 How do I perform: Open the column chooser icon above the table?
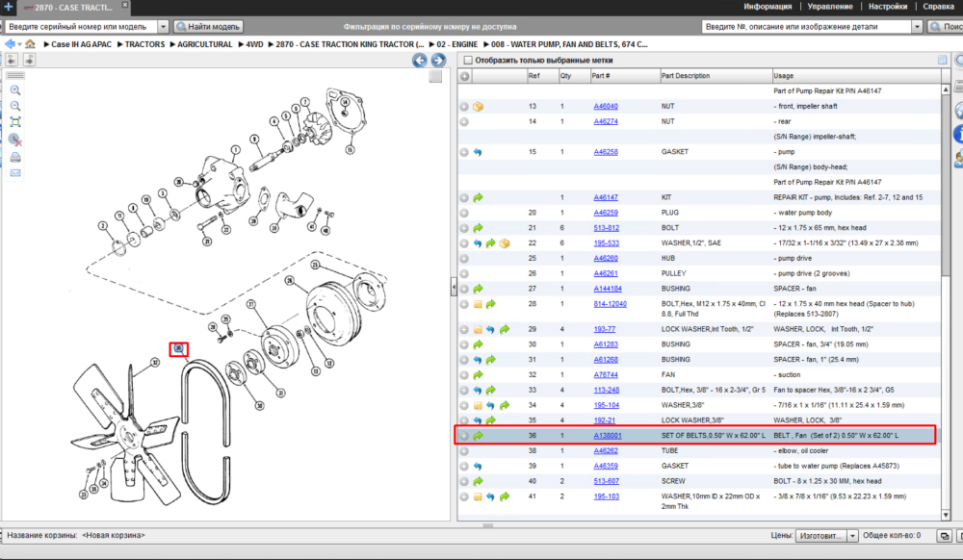coord(942,60)
